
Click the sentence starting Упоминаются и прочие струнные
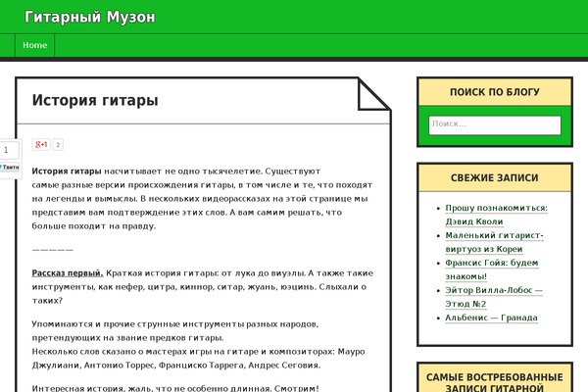click(x=175, y=331)
